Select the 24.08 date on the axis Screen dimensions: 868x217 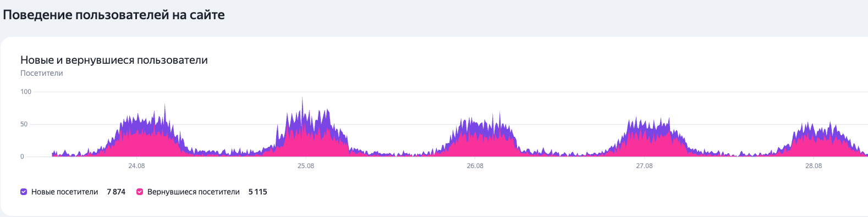point(136,166)
